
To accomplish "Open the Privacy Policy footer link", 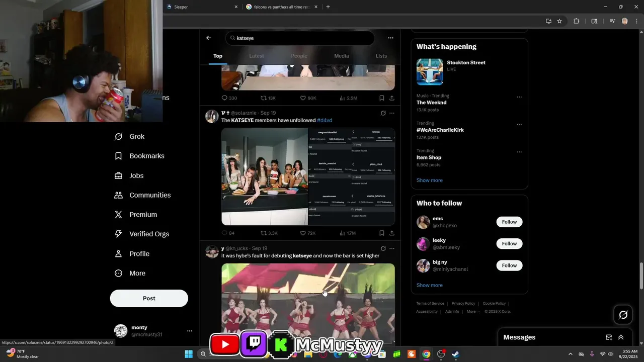I will click(x=463, y=304).
